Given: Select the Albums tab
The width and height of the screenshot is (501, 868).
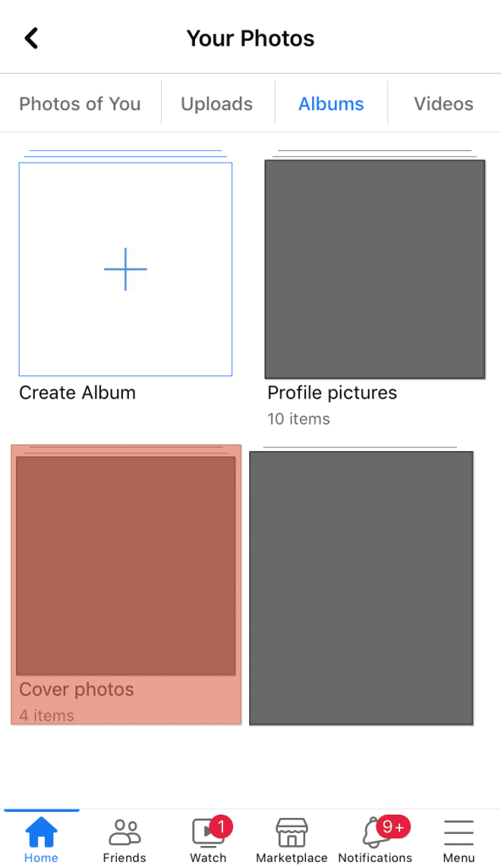Looking at the screenshot, I should [331, 103].
